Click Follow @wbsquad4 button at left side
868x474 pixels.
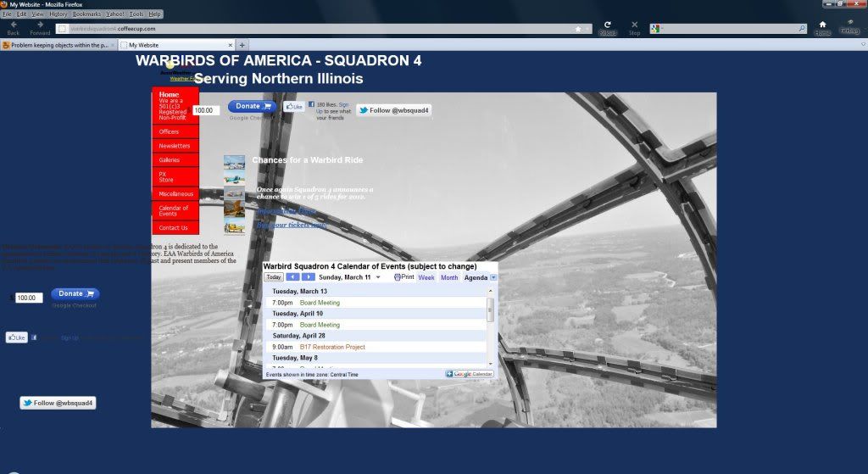coord(58,403)
